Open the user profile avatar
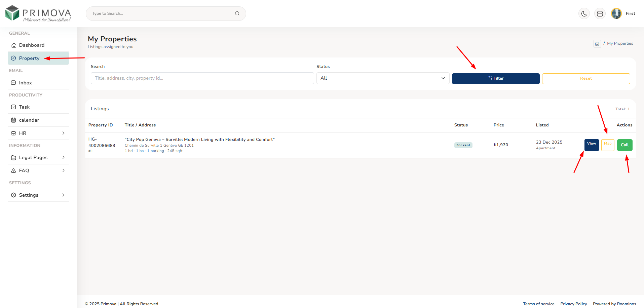The width and height of the screenshot is (644, 308). coord(616,14)
